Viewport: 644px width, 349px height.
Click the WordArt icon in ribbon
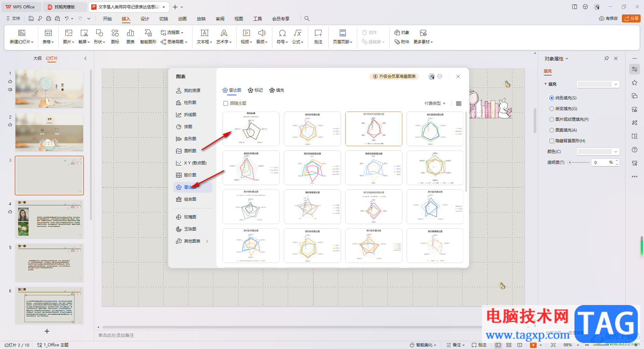(x=224, y=33)
